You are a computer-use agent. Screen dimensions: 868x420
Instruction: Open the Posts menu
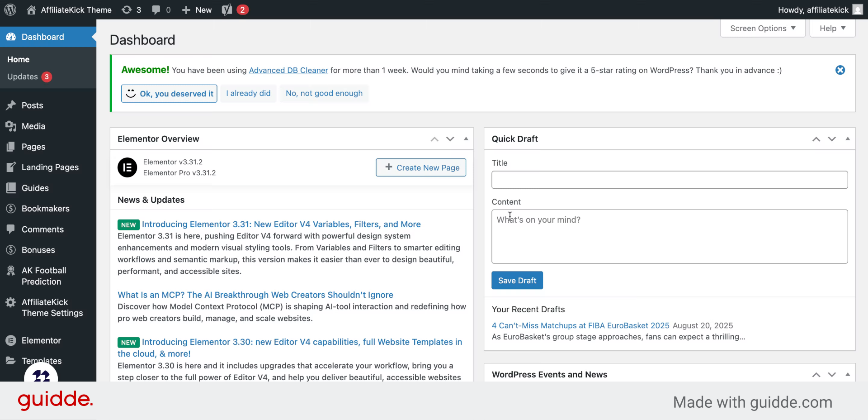point(32,105)
